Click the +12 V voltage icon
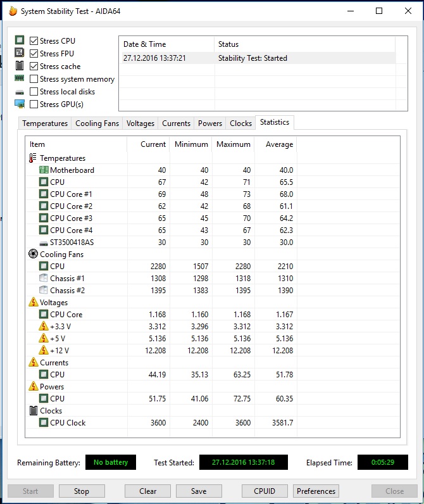 point(44,350)
